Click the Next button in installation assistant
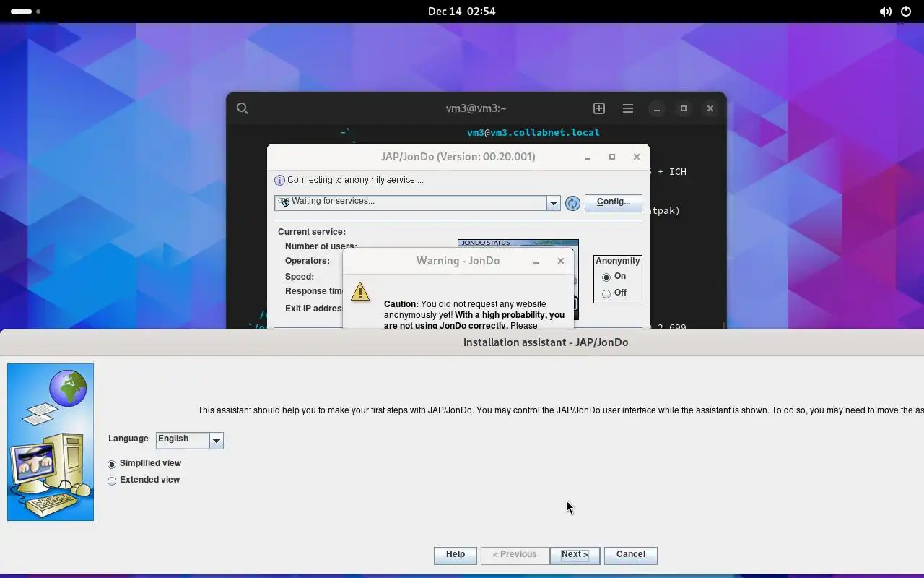This screenshot has width=924, height=578. (575, 555)
